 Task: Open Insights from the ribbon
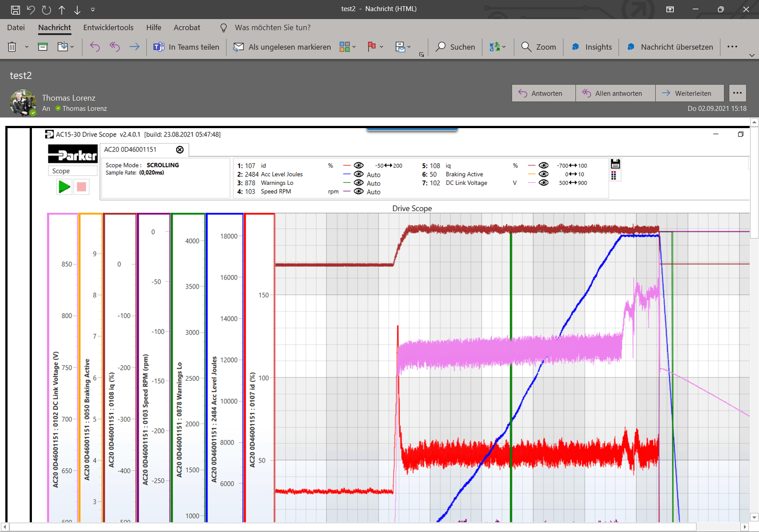(591, 47)
